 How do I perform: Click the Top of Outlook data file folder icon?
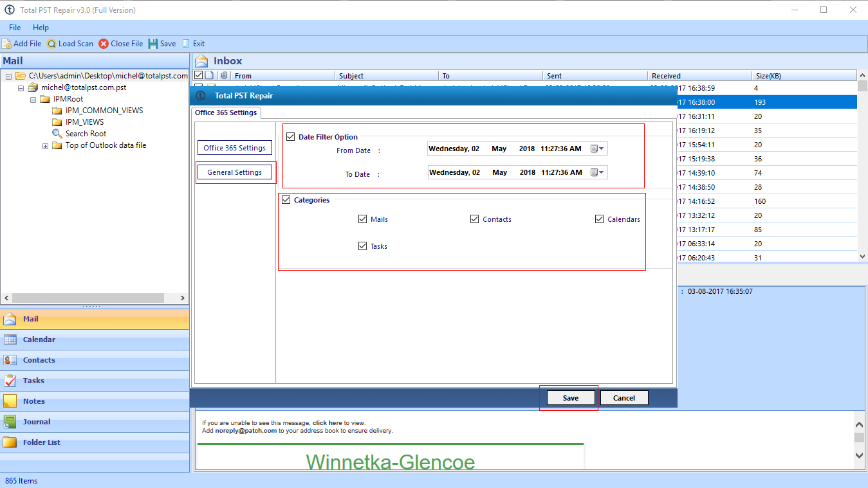pyautogui.click(x=57, y=145)
